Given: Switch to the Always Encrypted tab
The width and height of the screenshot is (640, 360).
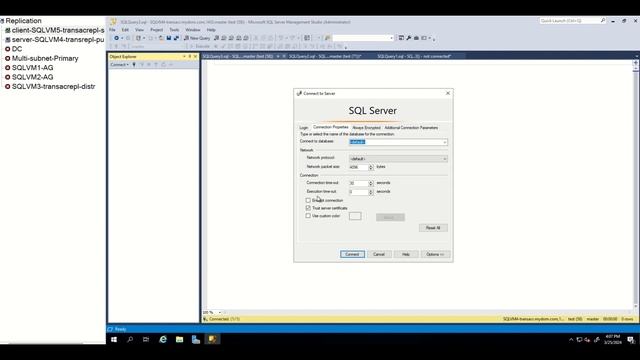Looking at the screenshot, I should [366, 128].
